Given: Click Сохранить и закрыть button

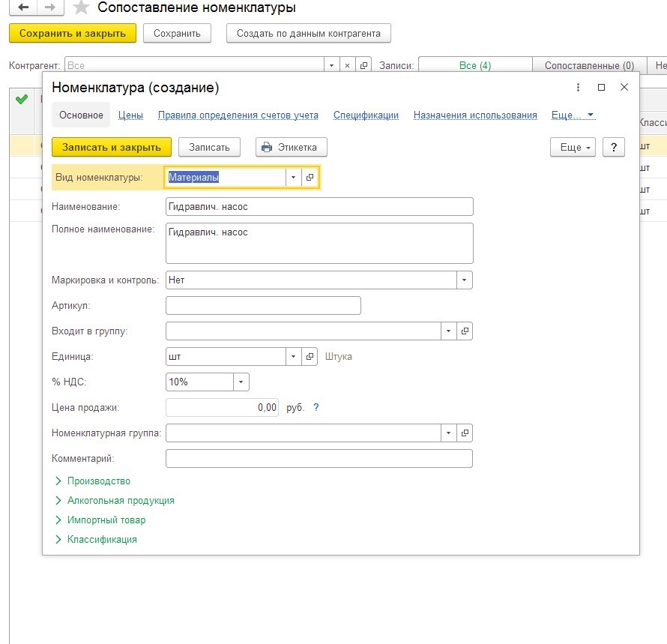Looking at the screenshot, I should coord(73,33).
